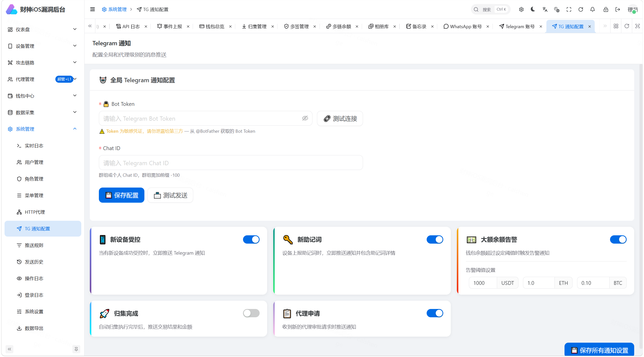
Task: Click 保存所有通知设置 button
Action: click(599, 350)
